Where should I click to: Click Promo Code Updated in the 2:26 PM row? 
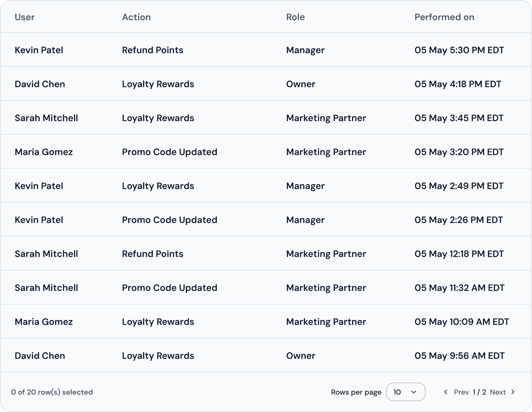170,220
